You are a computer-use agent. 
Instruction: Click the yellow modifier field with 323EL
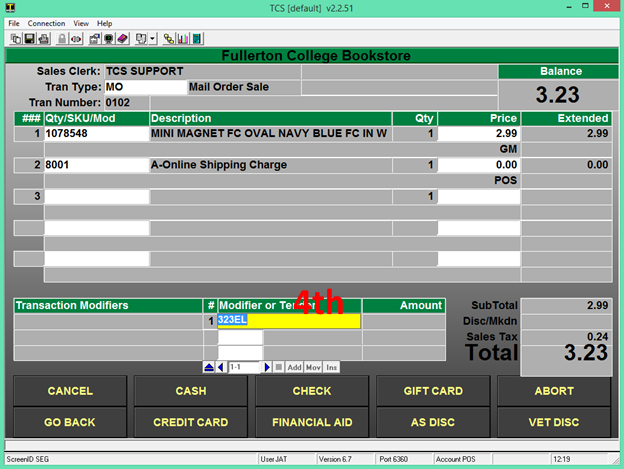(289, 321)
